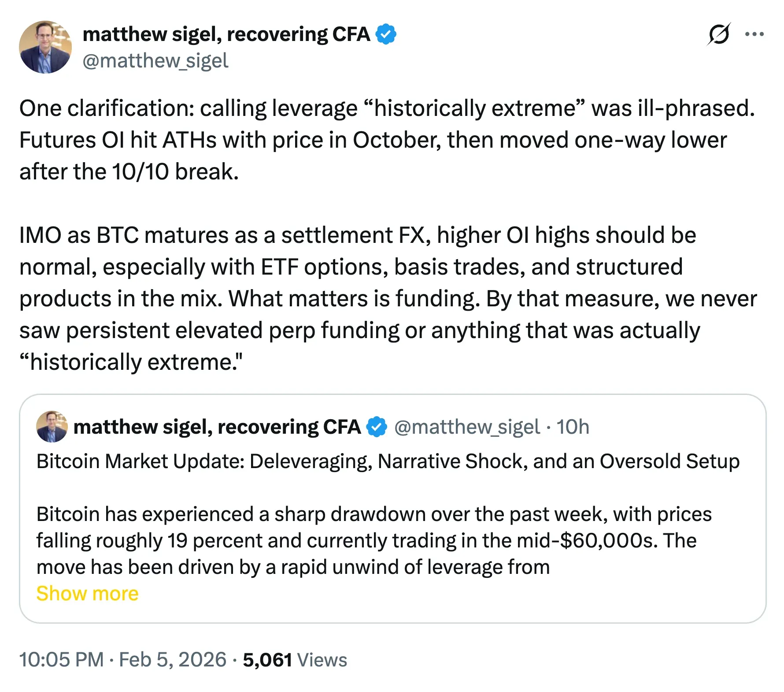Open the "5,061 Views" count
The width and height of the screenshot is (784, 692).
coord(295,660)
